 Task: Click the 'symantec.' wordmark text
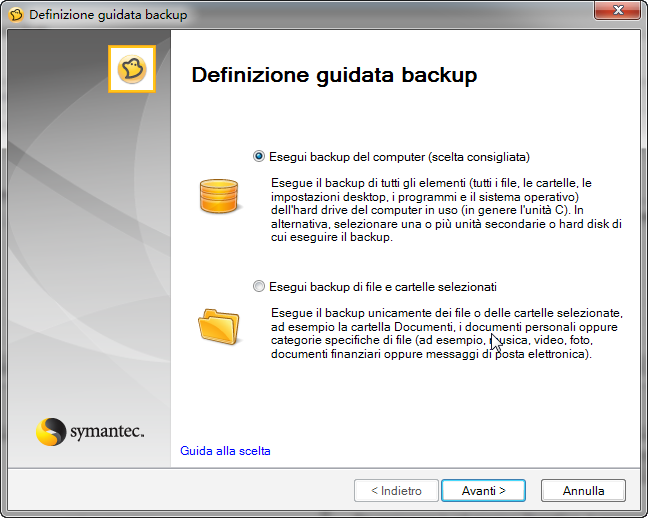pyautogui.click(x=107, y=432)
